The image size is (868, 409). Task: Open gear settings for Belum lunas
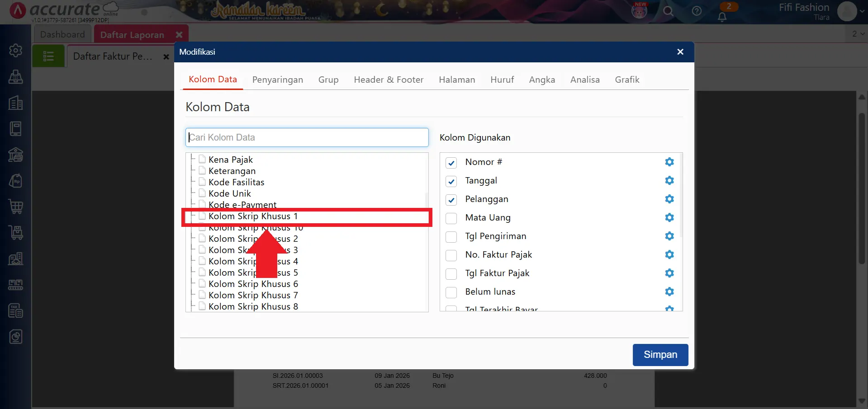click(669, 291)
